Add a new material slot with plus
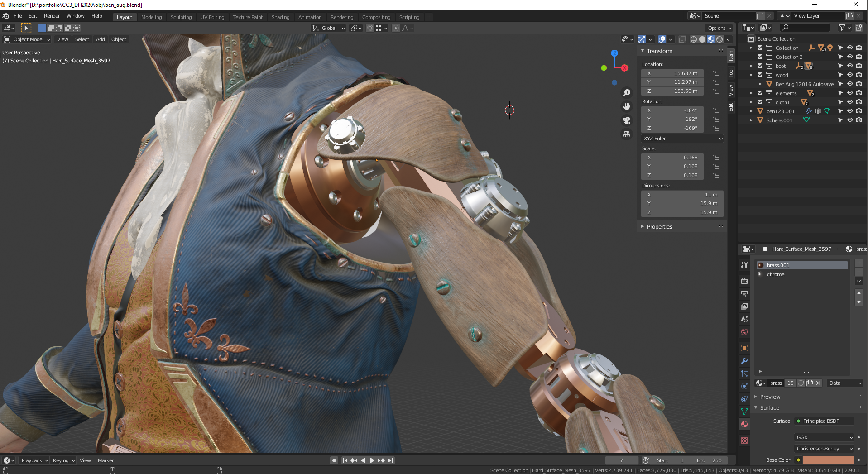 859,263
